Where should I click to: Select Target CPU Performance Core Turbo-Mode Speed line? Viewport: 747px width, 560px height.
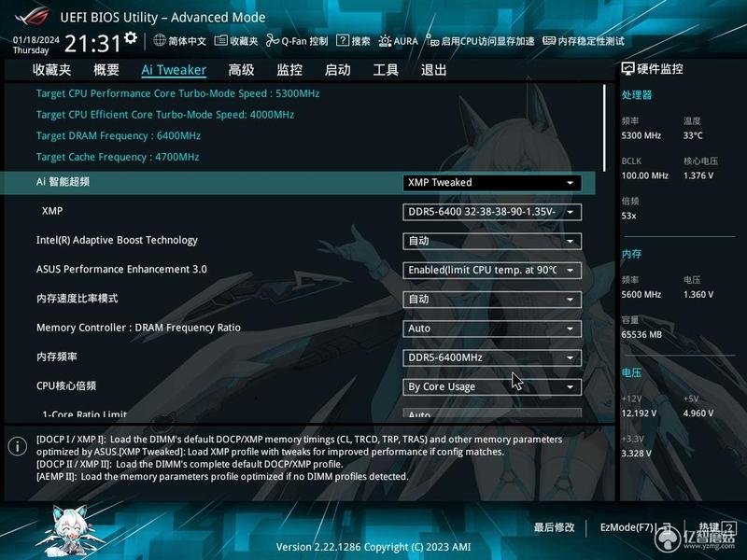pos(177,93)
